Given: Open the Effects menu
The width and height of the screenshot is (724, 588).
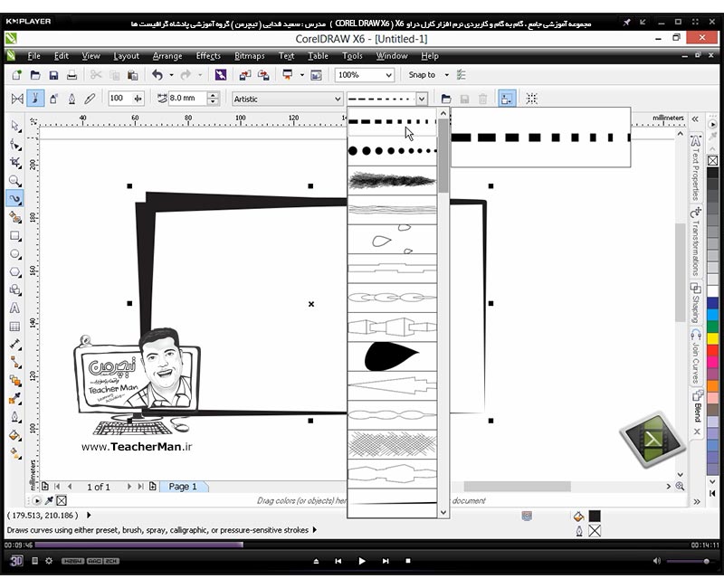Looking at the screenshot, I should pyautogui.click(x=208, y=56).
